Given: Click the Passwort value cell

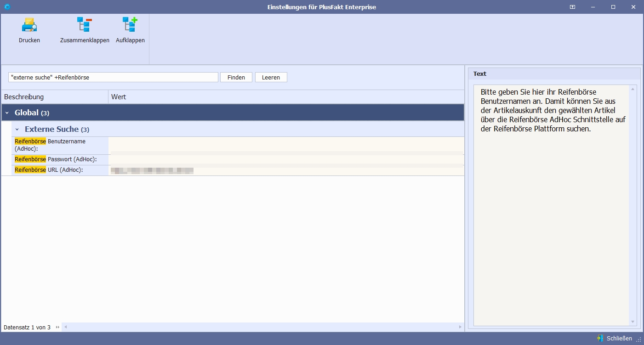Looking at the screenshot, I should click(x=286, y=159).
